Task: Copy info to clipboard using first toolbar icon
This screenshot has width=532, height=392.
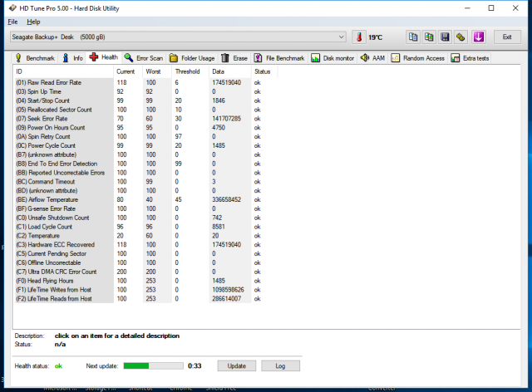Action: click(414, 37)
